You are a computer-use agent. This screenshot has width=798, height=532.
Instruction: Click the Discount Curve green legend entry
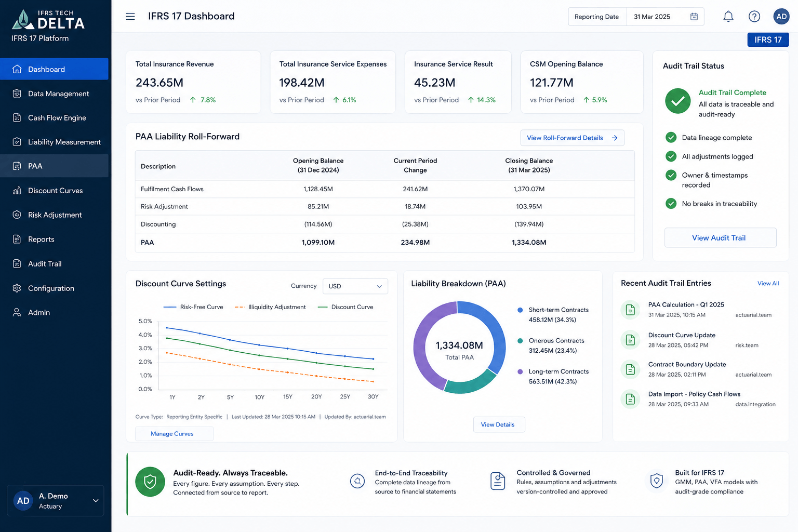click(345, 307)
